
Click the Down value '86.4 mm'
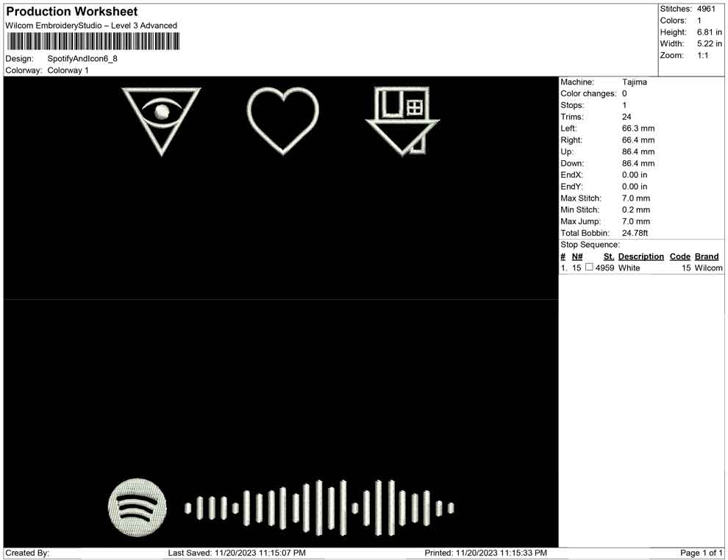[638, 163]
